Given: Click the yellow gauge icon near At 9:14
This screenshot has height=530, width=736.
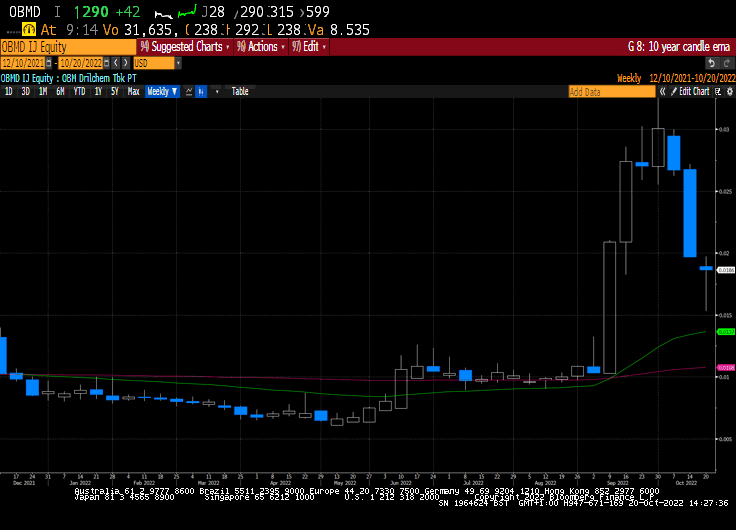Looking at the screenshot, I should point(29,30).
